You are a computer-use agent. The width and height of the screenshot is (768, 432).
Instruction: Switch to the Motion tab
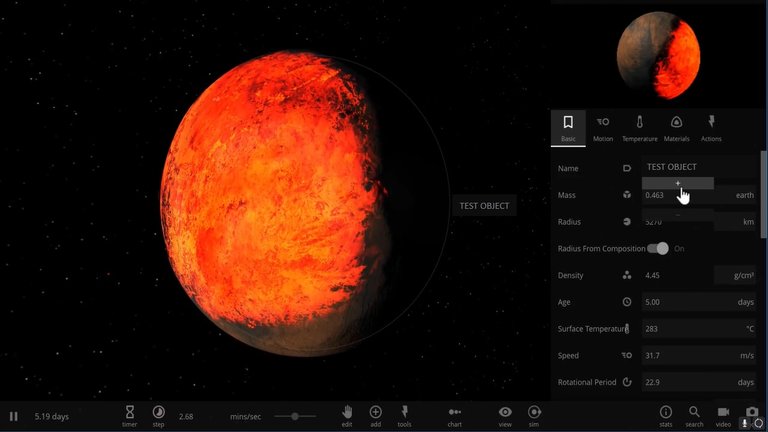click(x=603, y=128)
